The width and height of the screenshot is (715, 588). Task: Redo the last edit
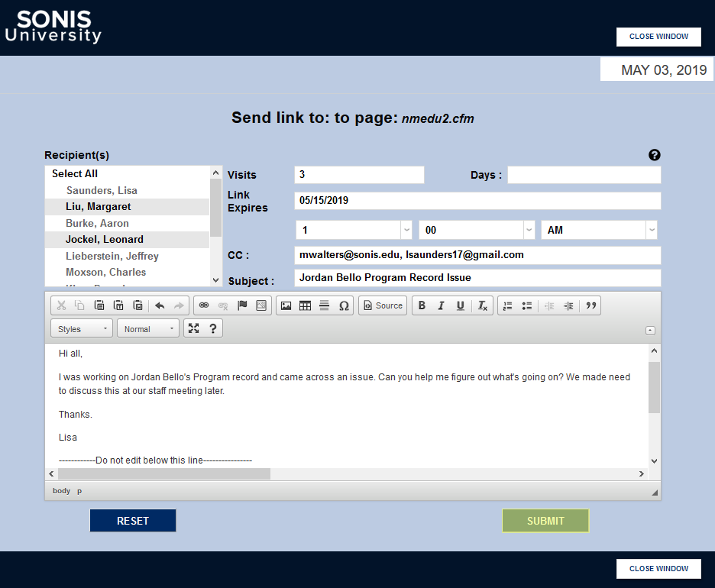179,305
